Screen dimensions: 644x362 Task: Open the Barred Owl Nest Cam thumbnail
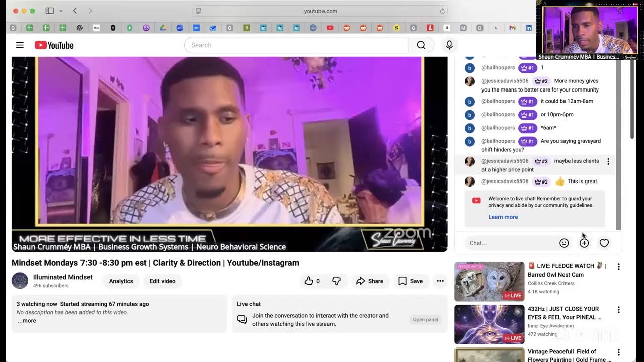pyautogui.click(x=490, y=282)
